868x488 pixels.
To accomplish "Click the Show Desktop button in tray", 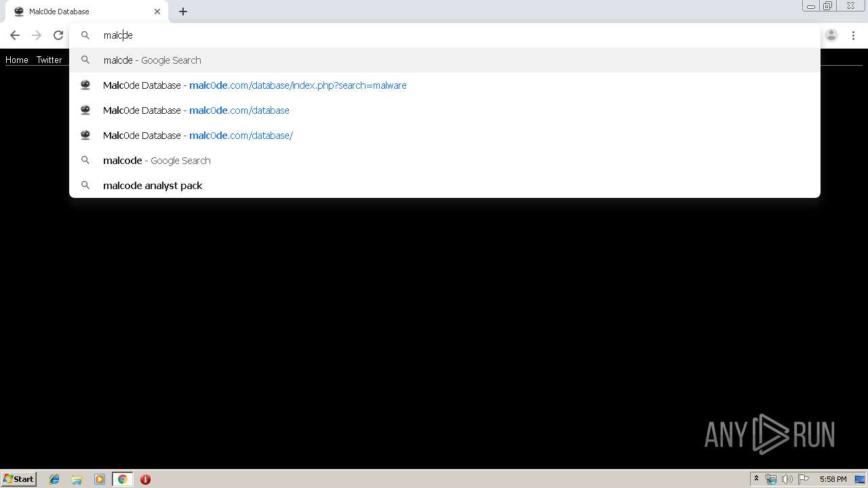I will [860, 479].
